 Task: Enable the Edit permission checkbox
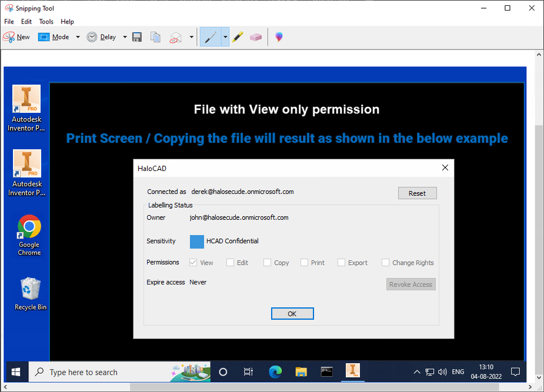coord(231,263)
